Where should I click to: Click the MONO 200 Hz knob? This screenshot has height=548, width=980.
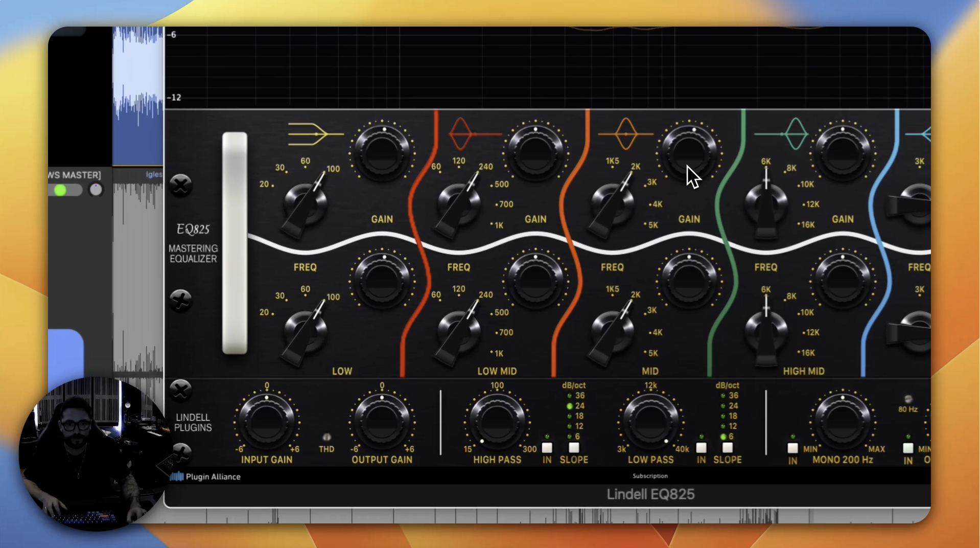pyautogui.click(x=843, y=421)
